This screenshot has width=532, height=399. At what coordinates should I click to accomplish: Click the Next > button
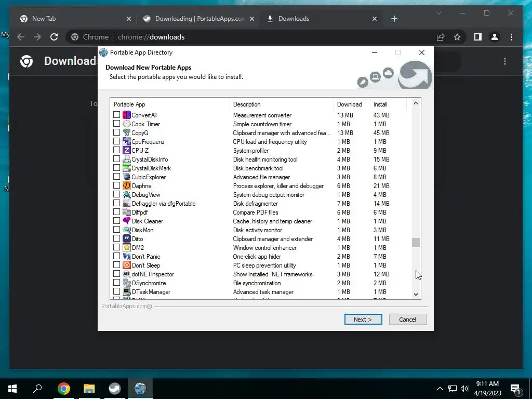point(363,320)
